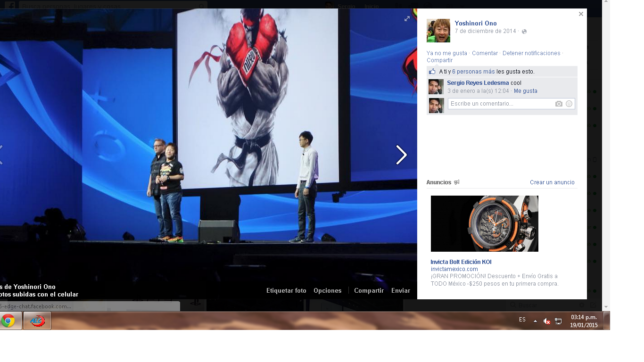
Task: Open the Opciones menu below the photo
Action: (x=327, y=291)
